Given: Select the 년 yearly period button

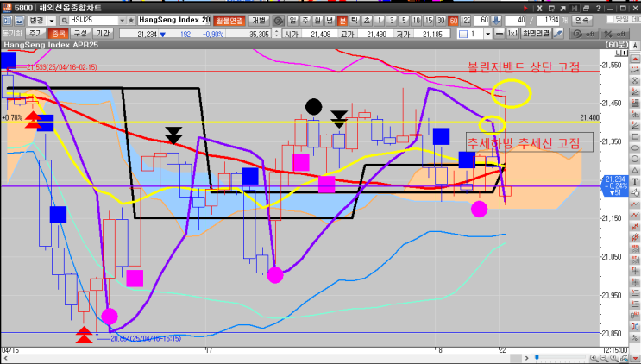Looking at the screenshot, I should coord(330,21).
